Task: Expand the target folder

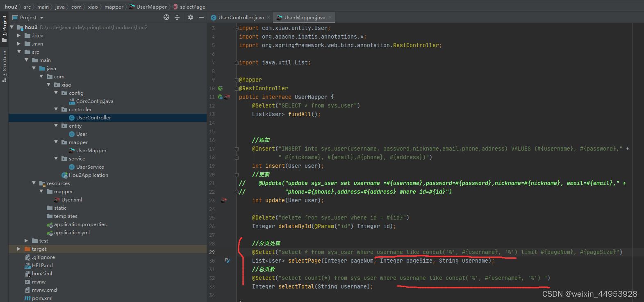Action: [x=19, y=249]
